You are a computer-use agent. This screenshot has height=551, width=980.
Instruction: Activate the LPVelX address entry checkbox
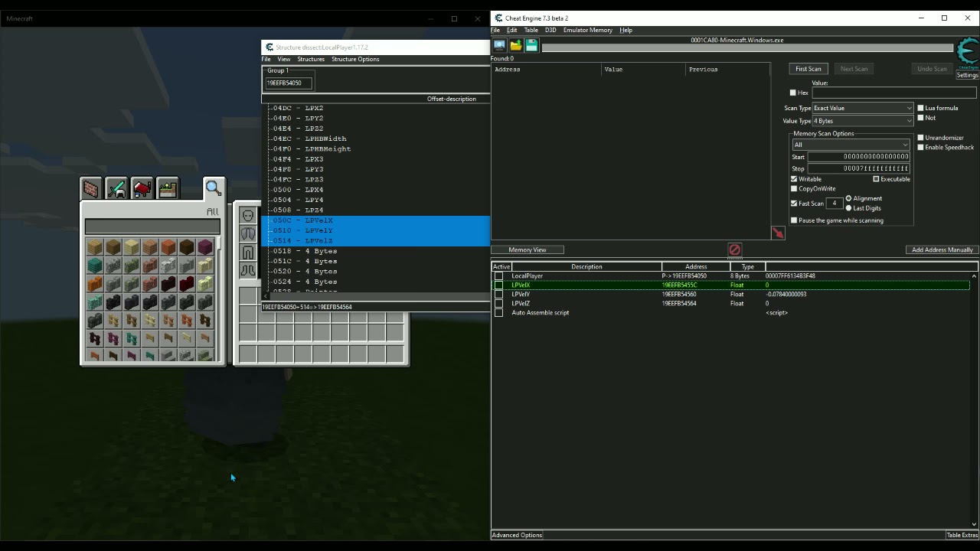[499, 285]
